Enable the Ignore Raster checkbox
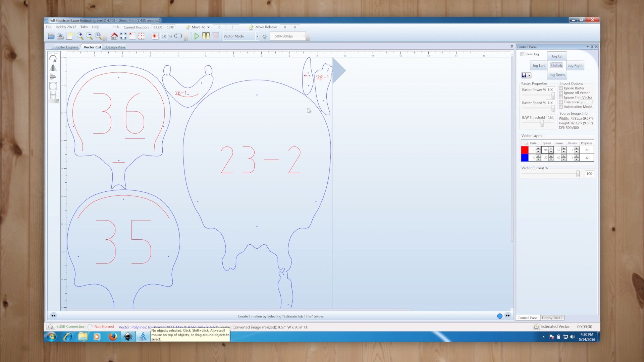The image size is (644, 362). pos(561,88)
